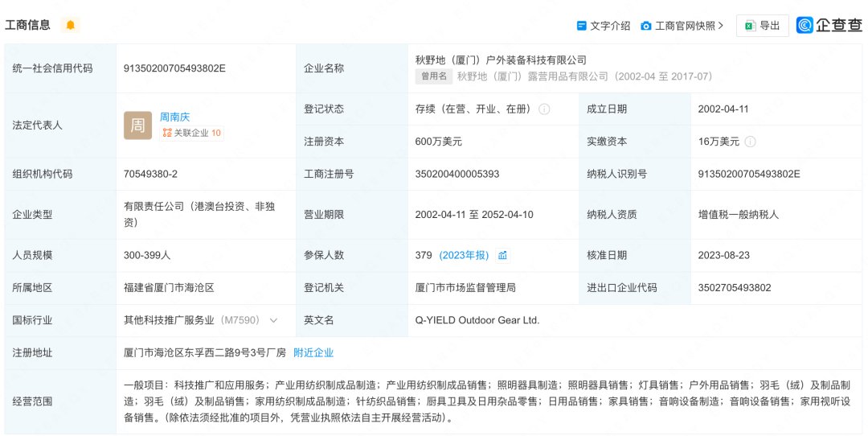Viewport: 868px width, 436px height.
Task: Select 厦门市市场监督管理局 registration authority
Action: [x=465, y=287]
